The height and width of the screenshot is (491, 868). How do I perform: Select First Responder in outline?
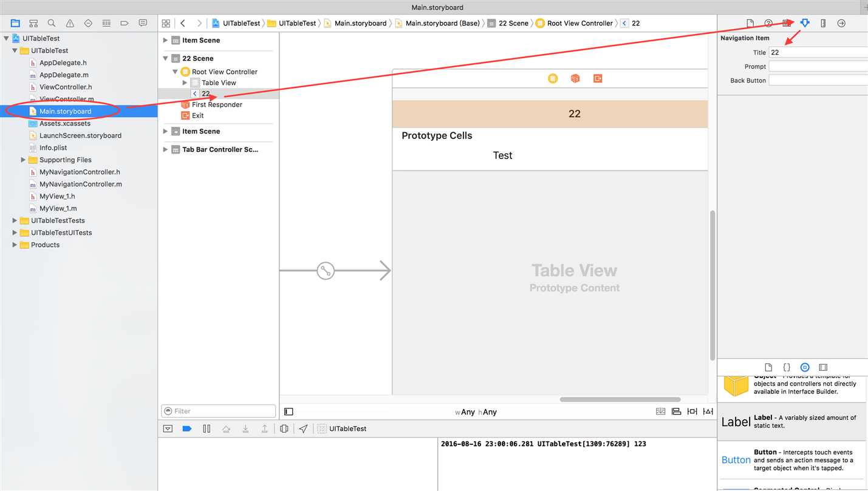click(217, 104)
